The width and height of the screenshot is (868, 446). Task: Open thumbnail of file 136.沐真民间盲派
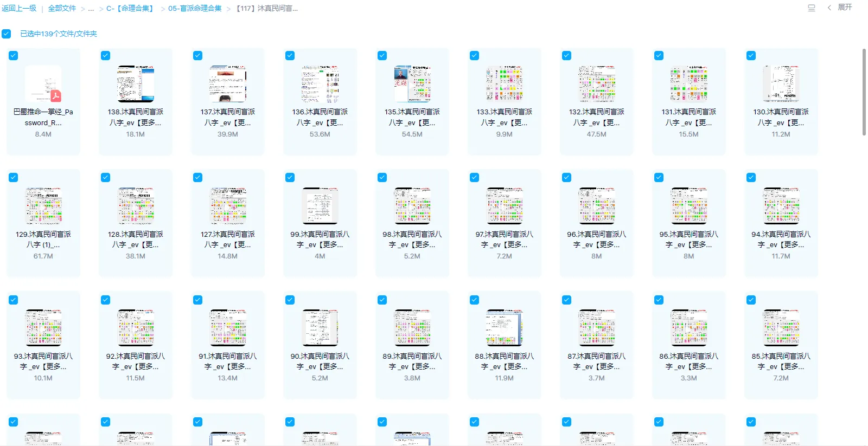pos(320,84)
